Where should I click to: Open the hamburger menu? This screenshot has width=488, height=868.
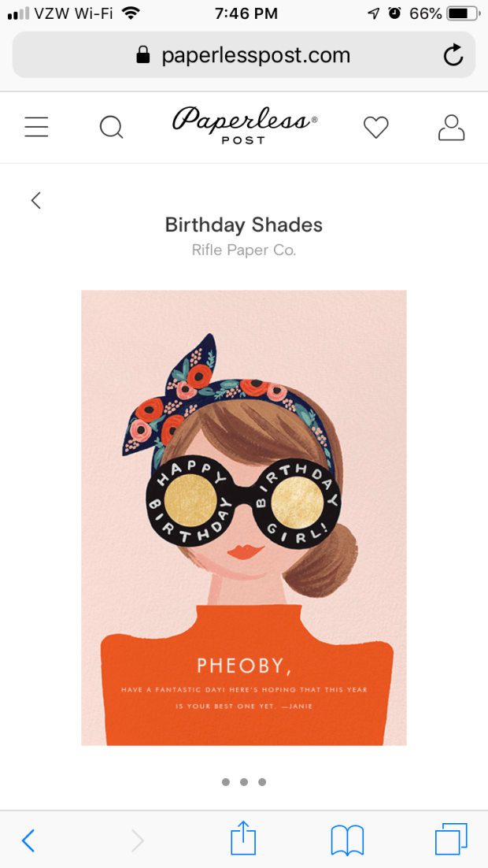36,127
